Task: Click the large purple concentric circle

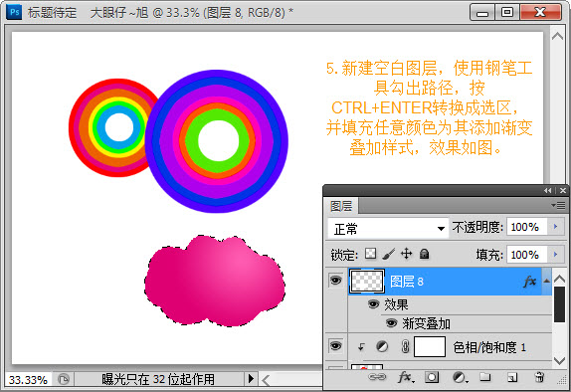Action: (x=217, y=141)
